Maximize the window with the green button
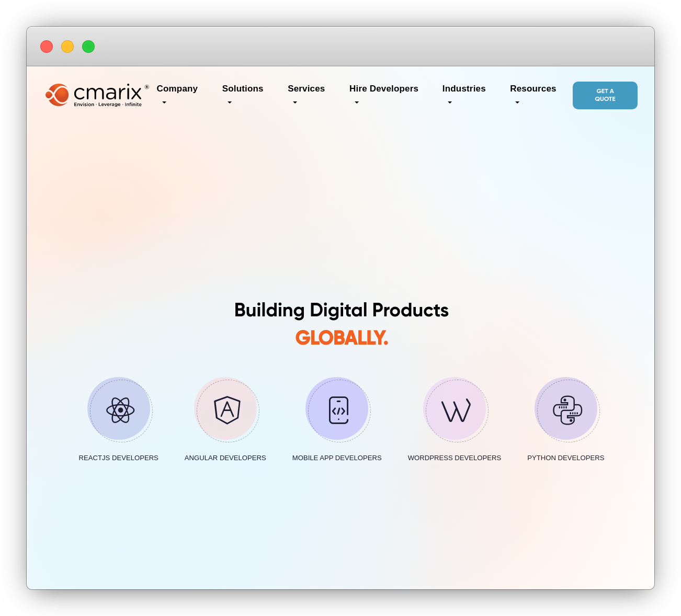 tap(88, 47)
